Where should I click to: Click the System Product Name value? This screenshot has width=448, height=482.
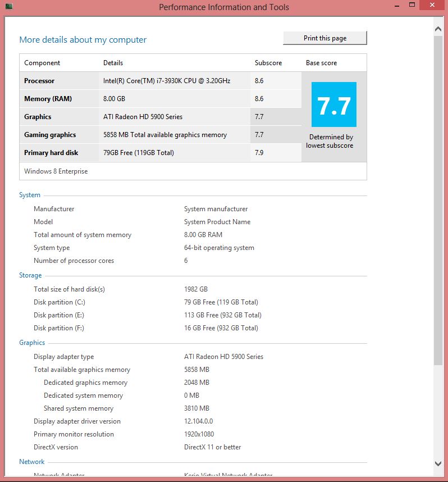217,222
